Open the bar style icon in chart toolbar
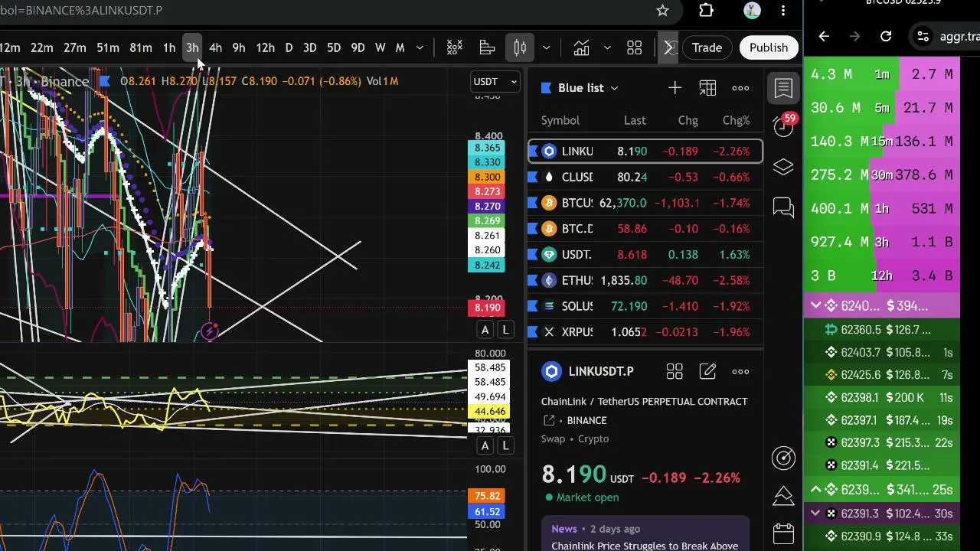The width and height of the screenshot is (980, 551). point(488,48)
